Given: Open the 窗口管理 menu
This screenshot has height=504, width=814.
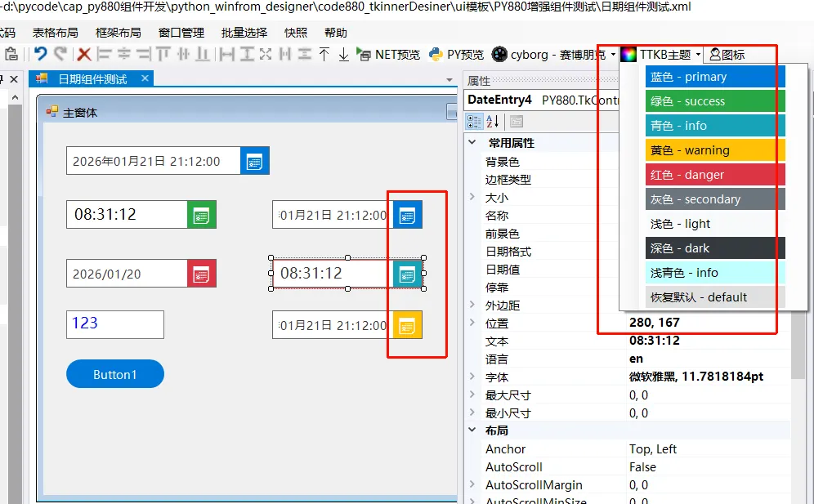Looking at the screenshot, I should point(181,33).
